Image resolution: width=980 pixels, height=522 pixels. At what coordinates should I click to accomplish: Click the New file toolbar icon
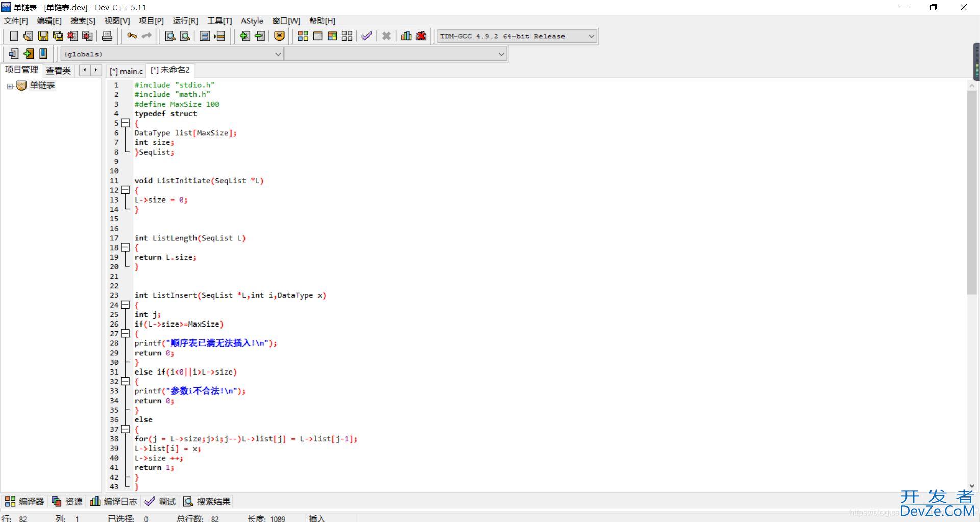(14, 36)
